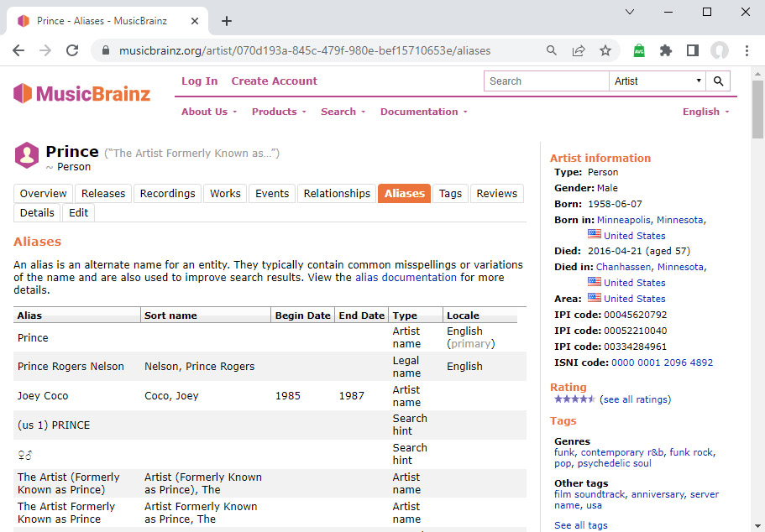
Task: Click the address bar padlock icon
Action: [106, 50]
